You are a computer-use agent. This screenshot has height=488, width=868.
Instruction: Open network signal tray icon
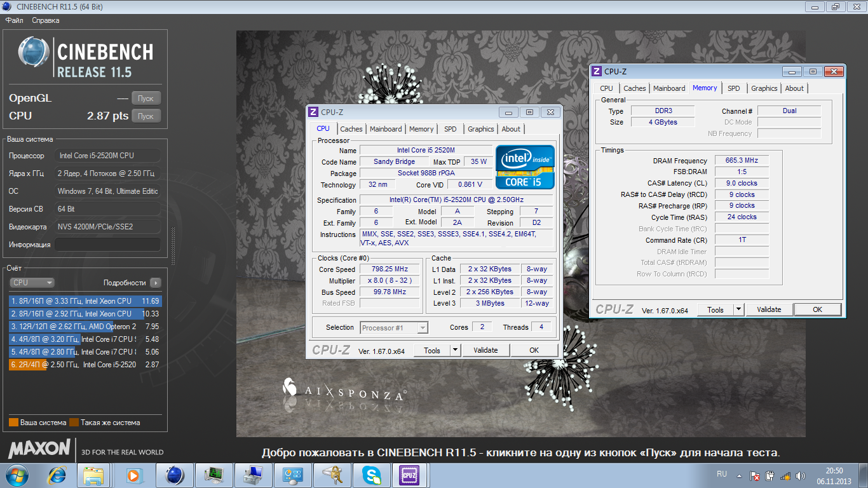click(785, 475)
